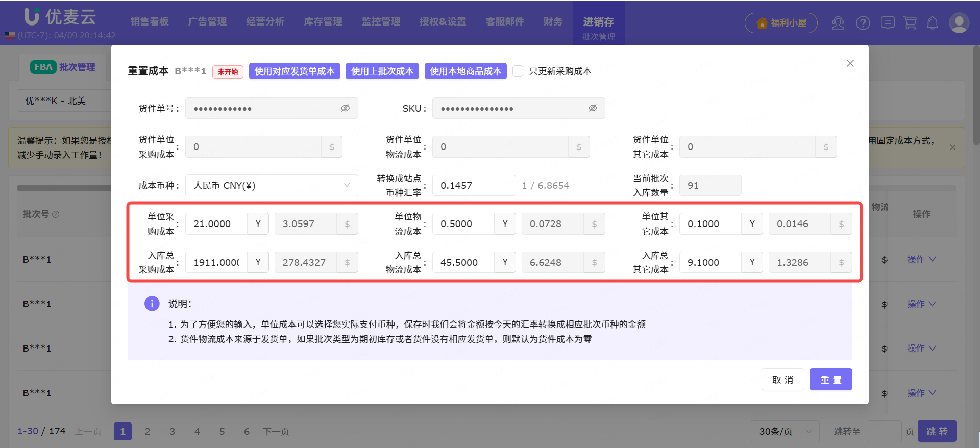Viewport: 980px width, 448px height.
Task: Open the 进销存 navigation menu
Action: tap(598, 22)
